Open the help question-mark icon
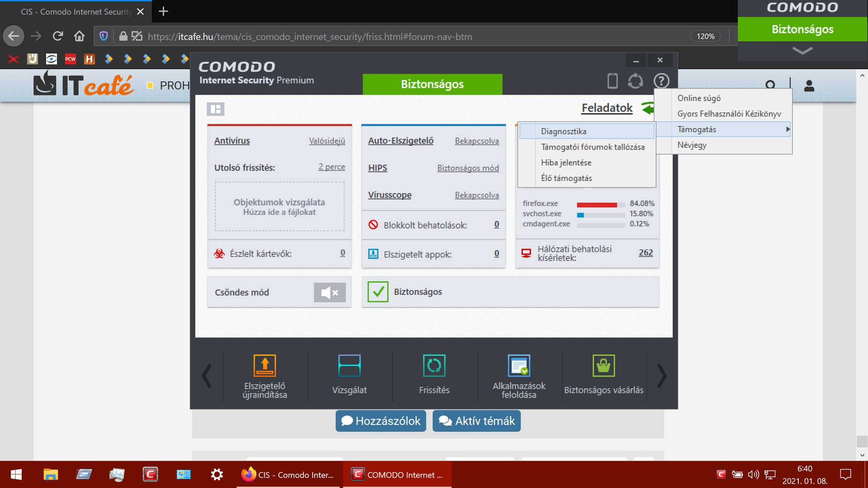This screenshot has width=868, height=488. (x=661, y=81)
